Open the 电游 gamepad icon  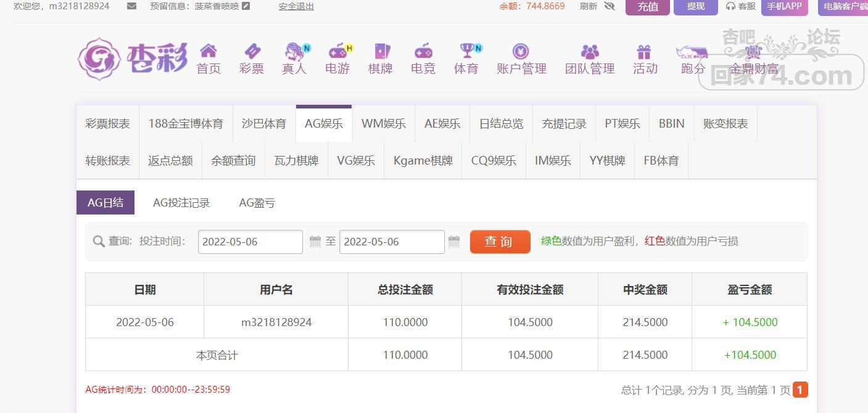click(339, 51)
